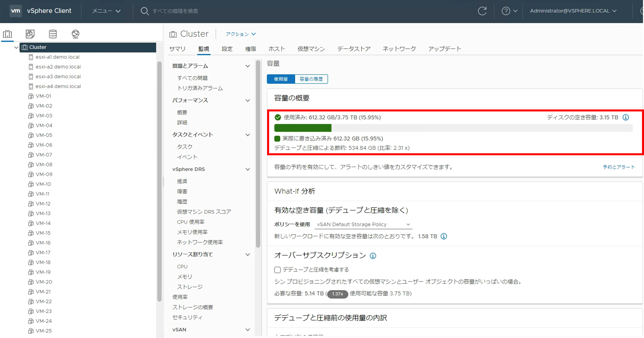Open the サマリ tab
Viewport: 644px width, 338px height.
(x=177, y=49)
